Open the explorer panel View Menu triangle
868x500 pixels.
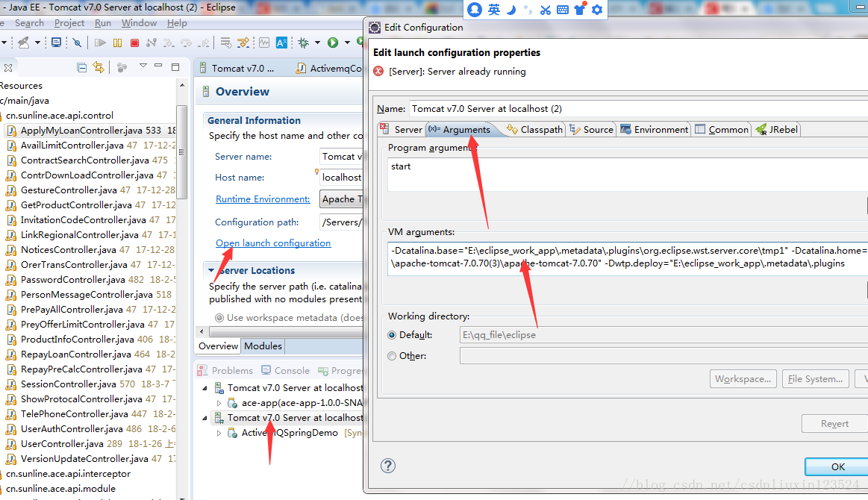pos(143,66)
